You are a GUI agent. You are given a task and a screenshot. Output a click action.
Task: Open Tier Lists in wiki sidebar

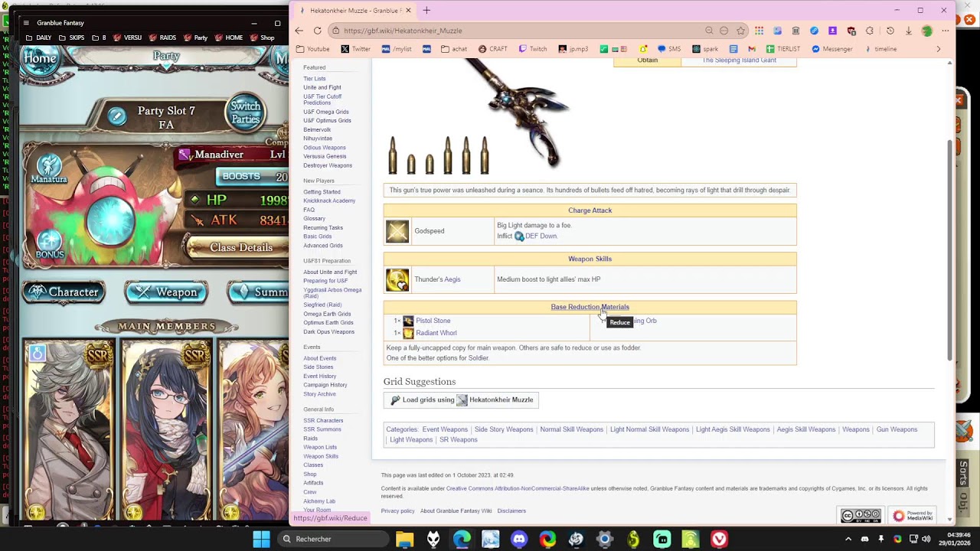click(x=315, y=79)
